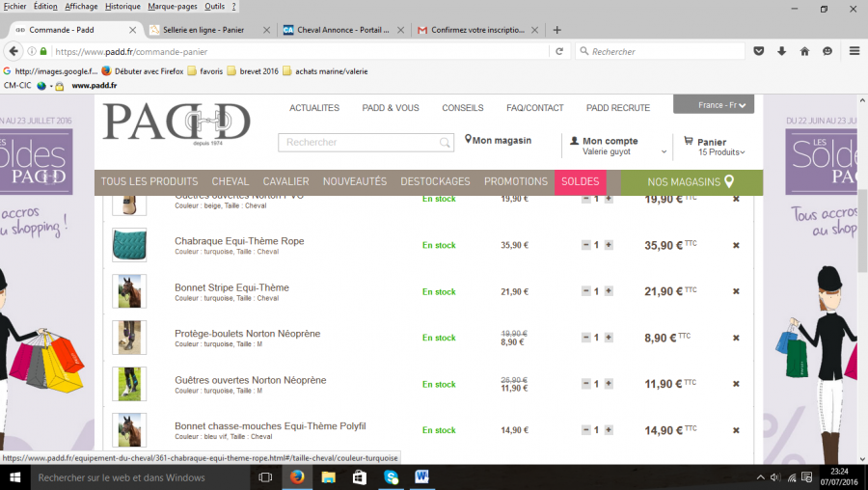This screenshot has width=868, height=490.
Task: Click the Firefox URL address bar
Action: pyautogui.click(x=299, y=51)
